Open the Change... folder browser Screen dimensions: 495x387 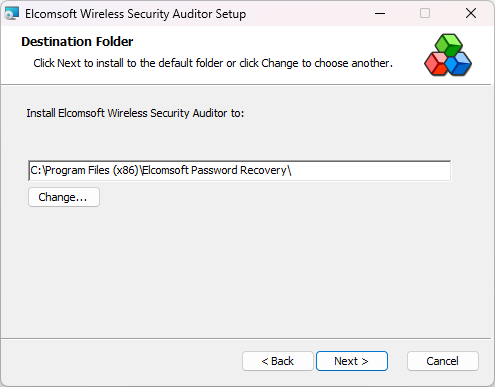[x=64, y=197]
